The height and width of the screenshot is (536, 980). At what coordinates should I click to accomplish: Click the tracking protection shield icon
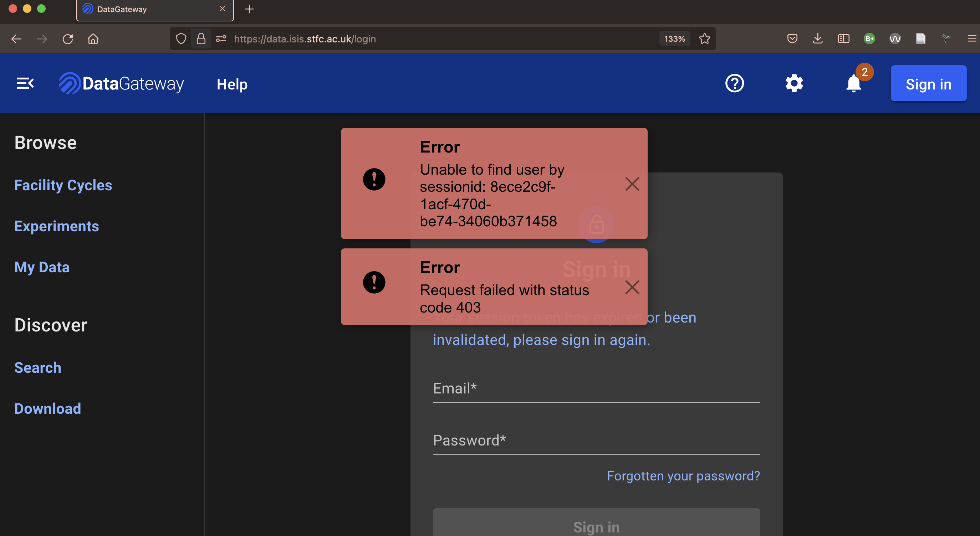coord(181,38)
